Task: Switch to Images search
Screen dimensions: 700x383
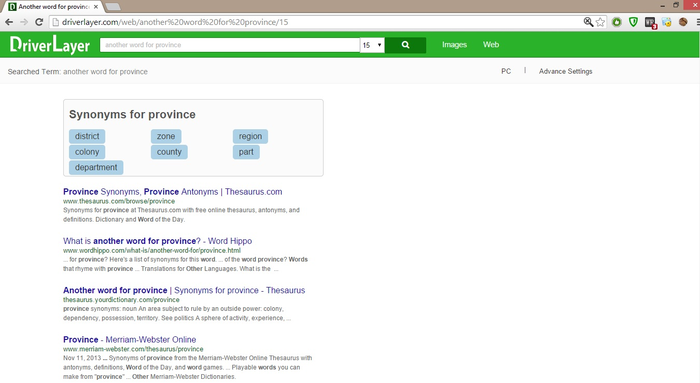Action: coord(454,45)
